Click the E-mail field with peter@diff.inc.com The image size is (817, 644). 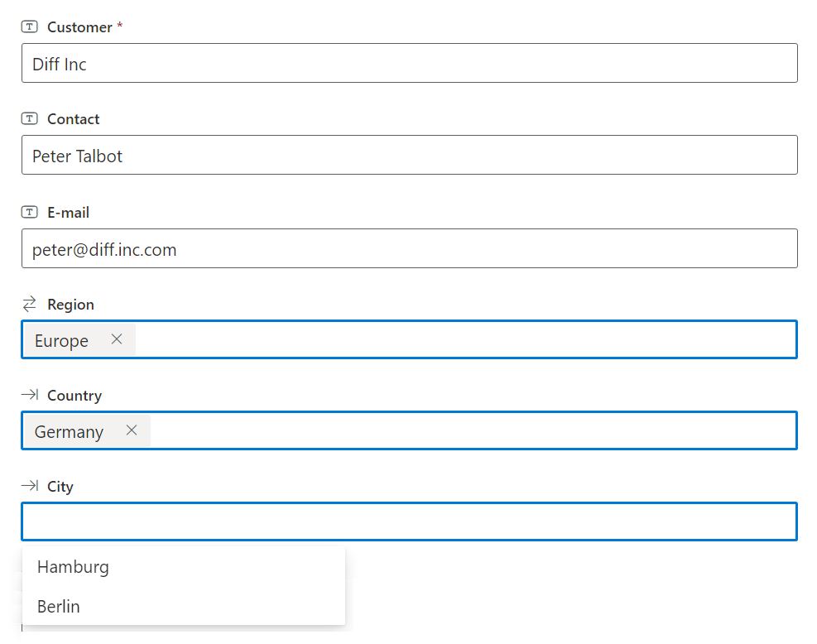coord(410,248)
